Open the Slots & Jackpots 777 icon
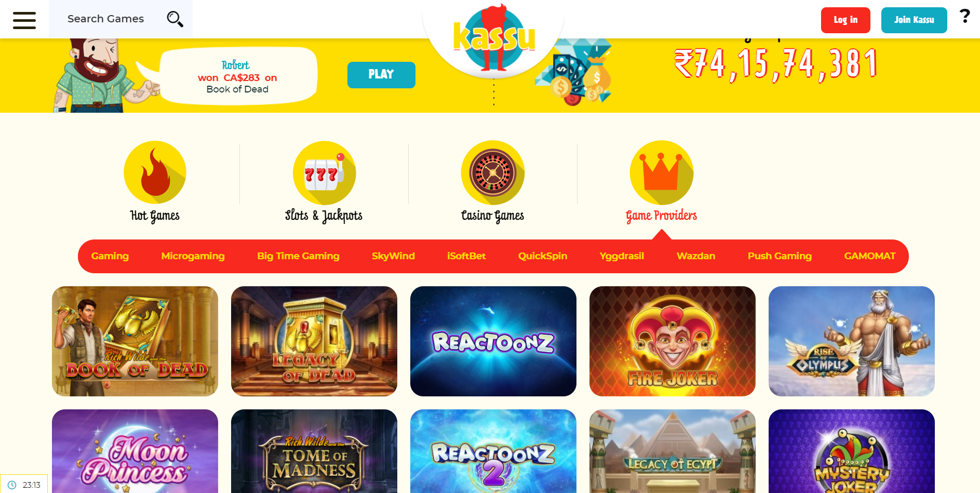 pyautogui.click(x=324, y=173)
